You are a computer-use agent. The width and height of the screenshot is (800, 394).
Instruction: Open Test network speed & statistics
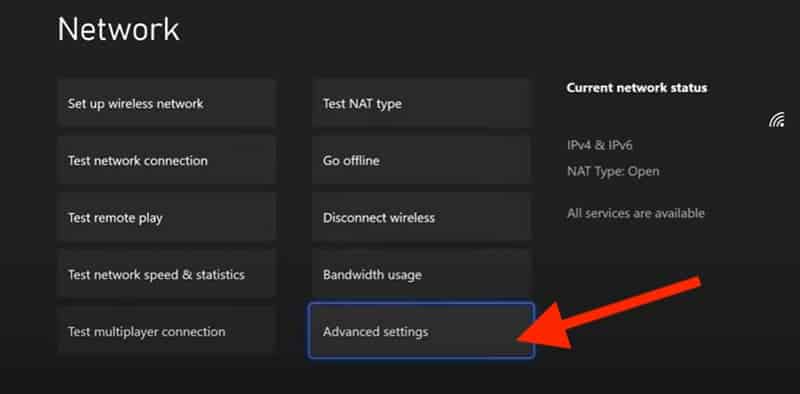166,275
